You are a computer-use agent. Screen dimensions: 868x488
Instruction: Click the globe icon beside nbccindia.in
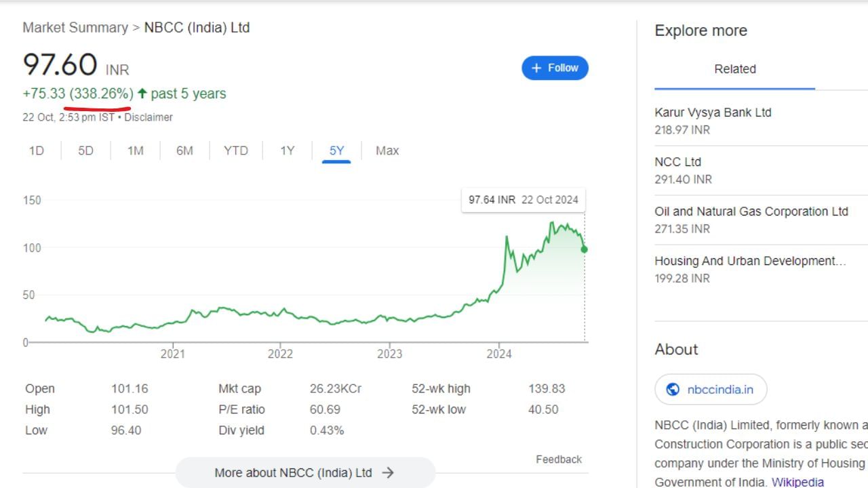673,389
